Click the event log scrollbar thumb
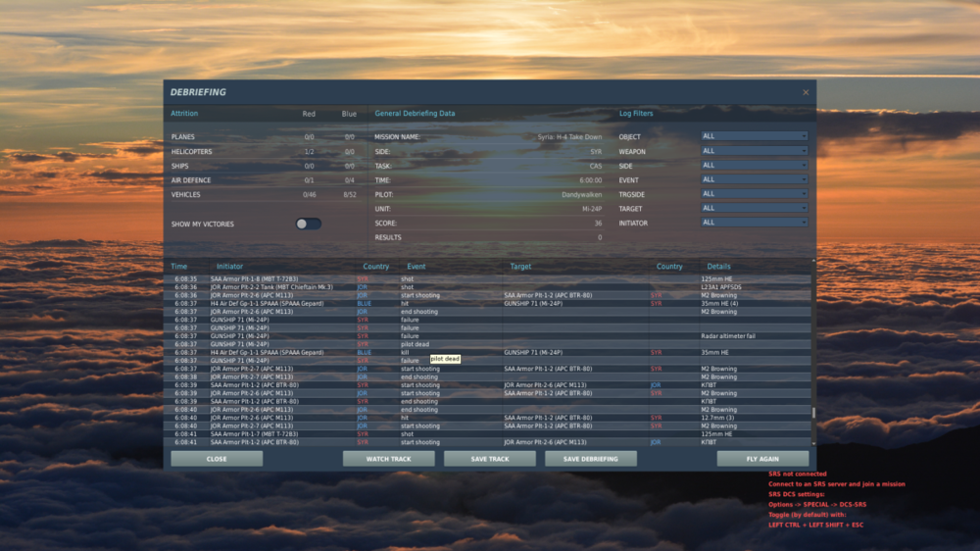The height and width of the screenshot is (551, 980). (813, 413)
